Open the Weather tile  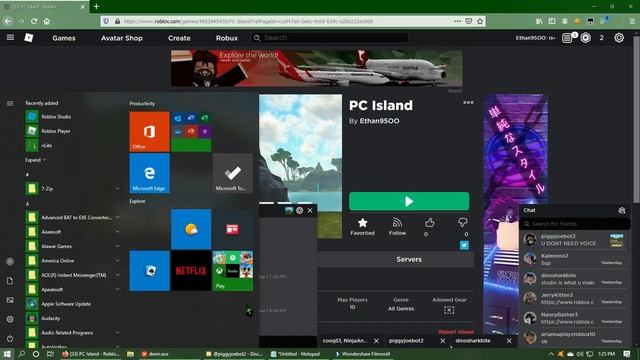(191, 229)
